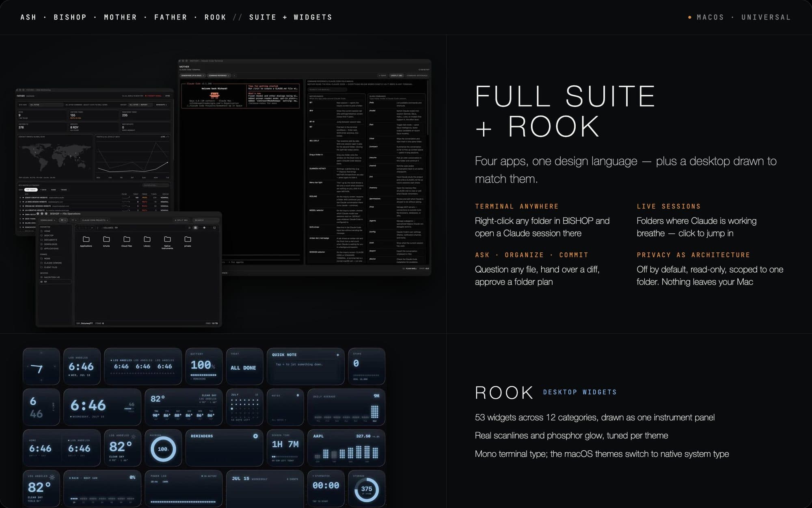812x508 pixels.
Task: Click Split button in BISHOP toolbar
Action: [x=181, y=220]
